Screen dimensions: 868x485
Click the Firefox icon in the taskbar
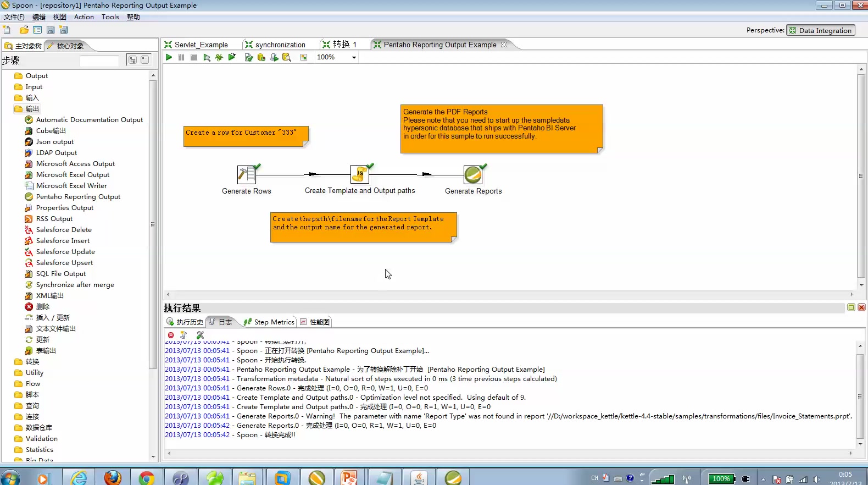[113, 477]
